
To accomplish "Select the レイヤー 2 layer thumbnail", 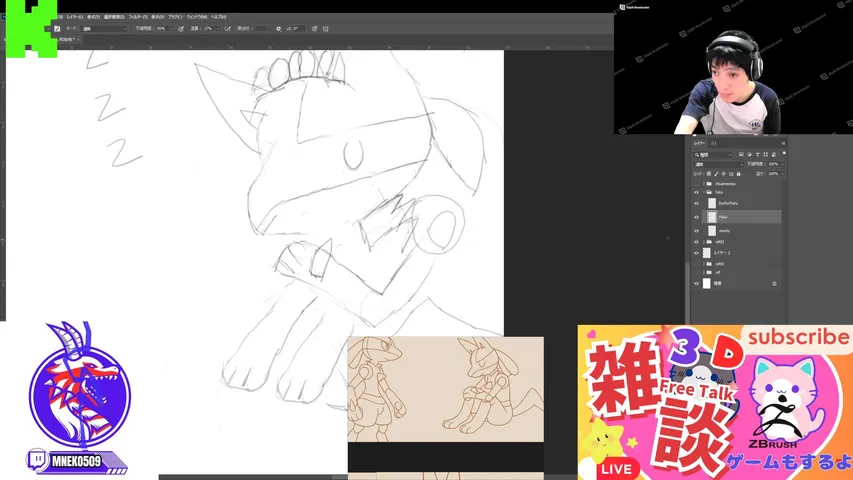I will point(707,253).
